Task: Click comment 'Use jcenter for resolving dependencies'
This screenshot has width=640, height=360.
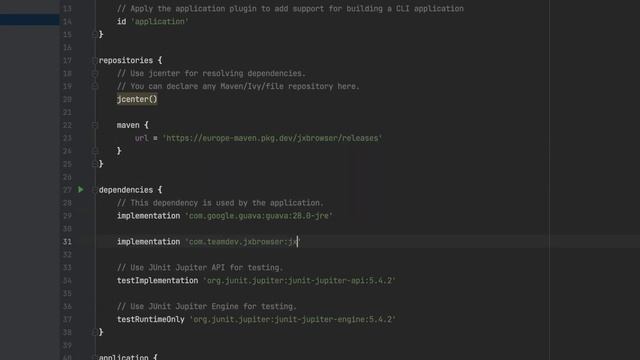Action: (x=211, y=73)
